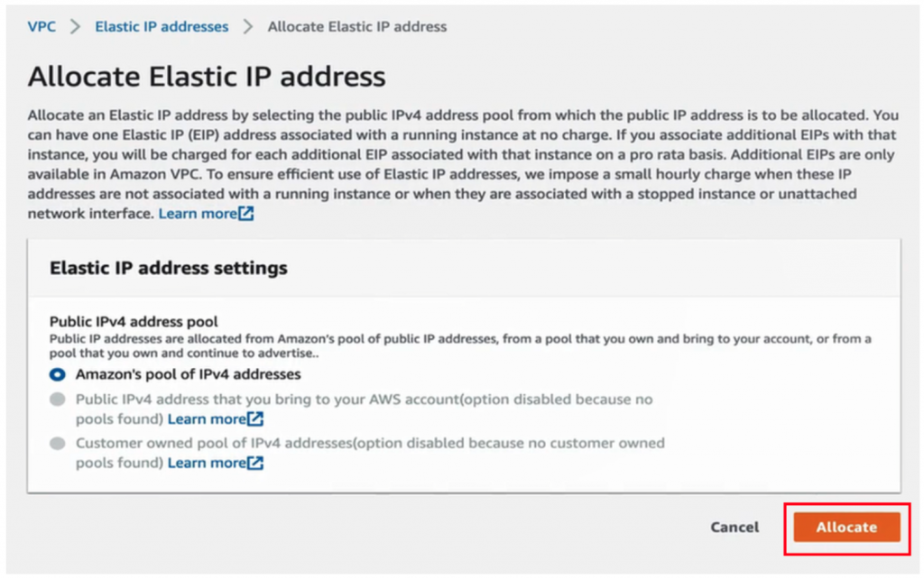Open Learn more link after network interface

tap(206, 214)
